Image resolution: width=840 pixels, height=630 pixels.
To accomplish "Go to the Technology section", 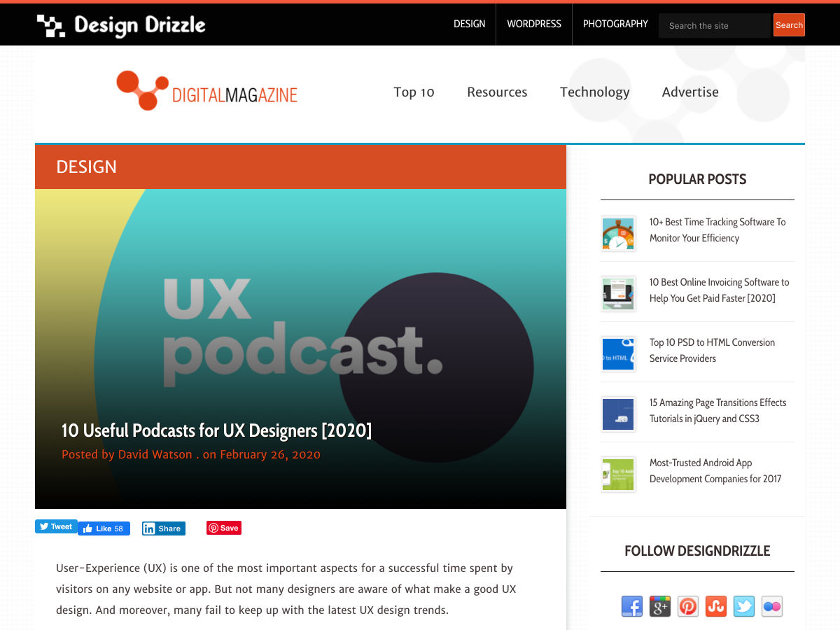I will point(594,92).
